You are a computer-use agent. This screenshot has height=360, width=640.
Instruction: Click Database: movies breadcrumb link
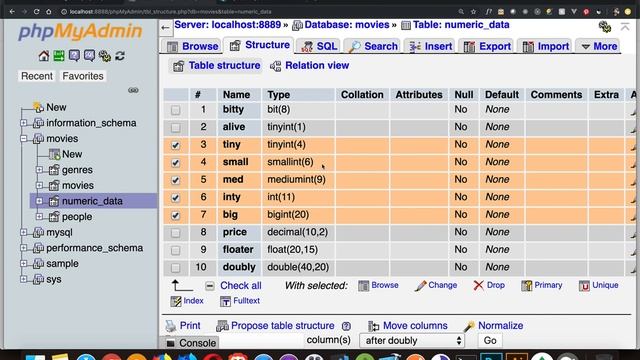coord(347,25)
